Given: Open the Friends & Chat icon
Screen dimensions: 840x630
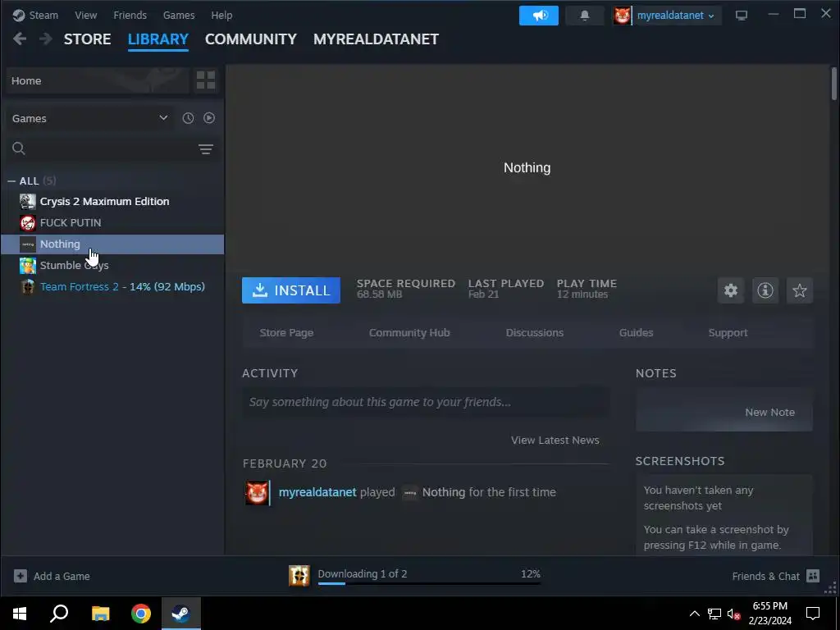Looking at the screenshot, I should 813,576.
